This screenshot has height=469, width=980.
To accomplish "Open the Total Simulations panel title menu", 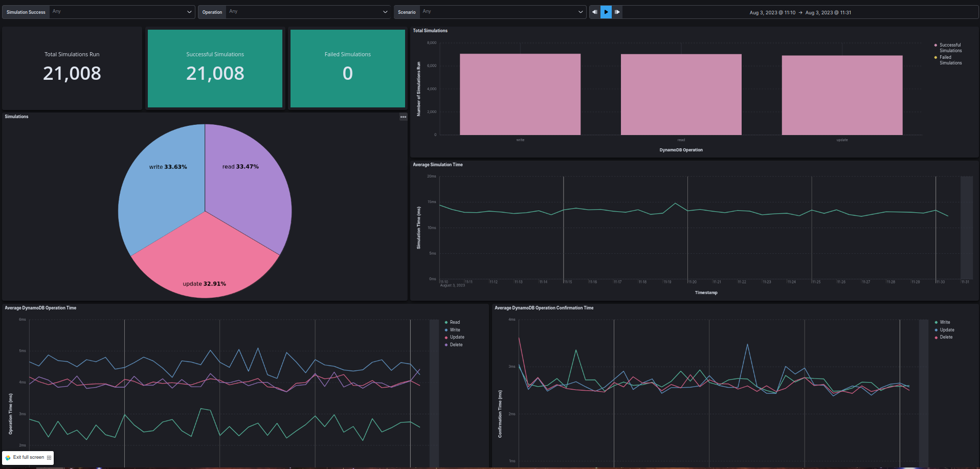I will pos(430,31).
